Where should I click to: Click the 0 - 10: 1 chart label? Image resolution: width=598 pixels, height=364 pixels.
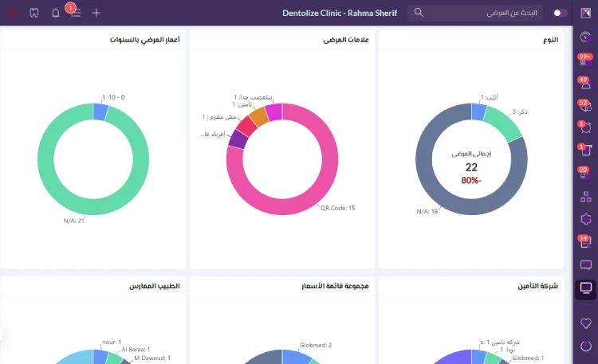click(x=113, y=97)
